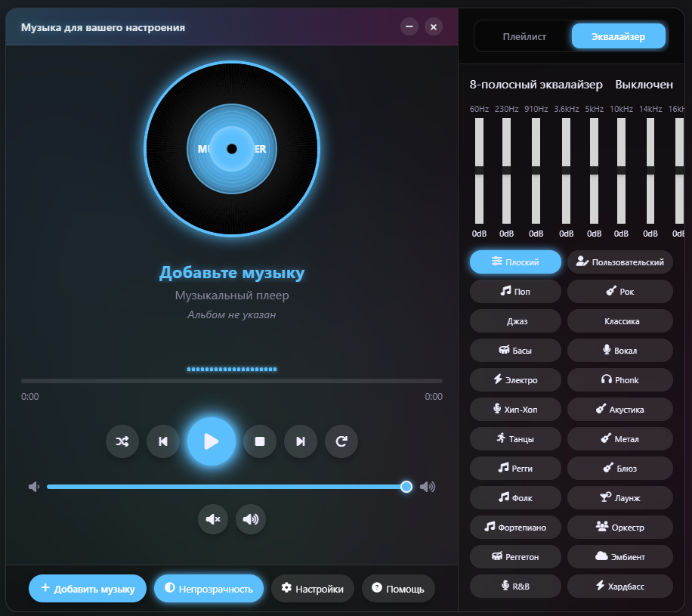692x616 pixels.
Task: Click the volume slider handle
Action: (x=406, y=487)
